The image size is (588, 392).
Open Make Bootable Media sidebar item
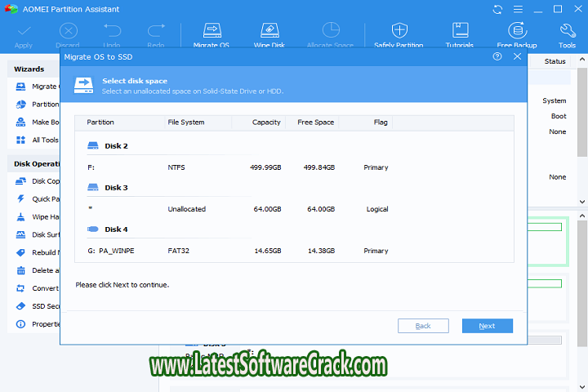point(37,122)
